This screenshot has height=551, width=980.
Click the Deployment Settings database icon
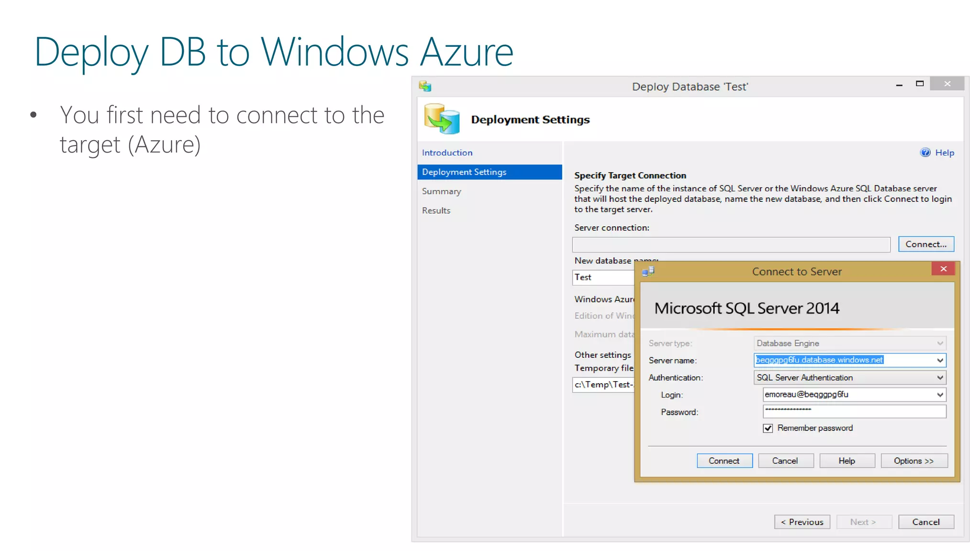coord(442,119)
